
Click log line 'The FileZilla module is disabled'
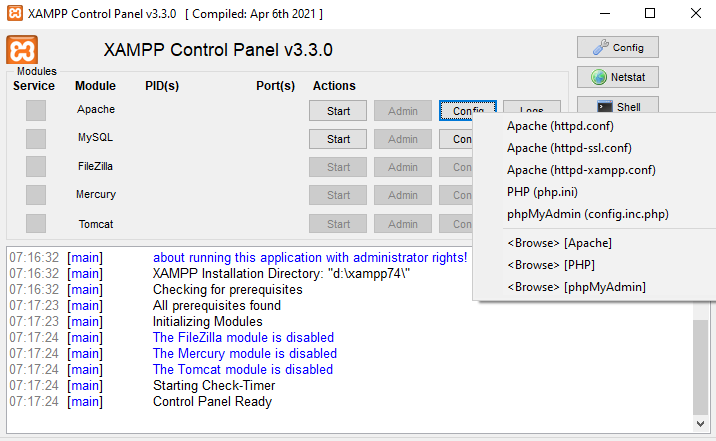[243, 337]
